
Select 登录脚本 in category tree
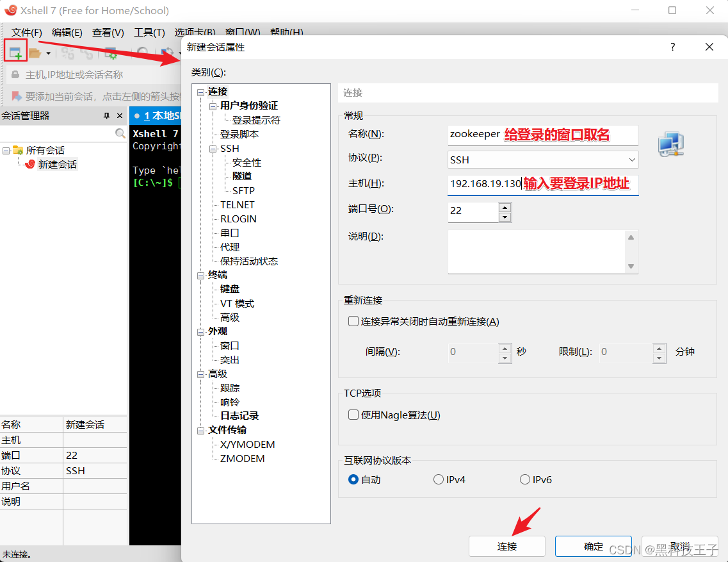pos(239,135)
